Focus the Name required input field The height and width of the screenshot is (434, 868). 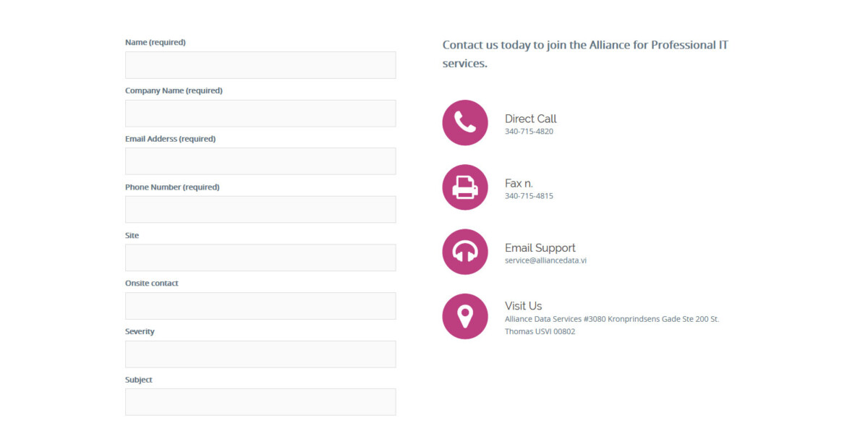click(260, 65)
